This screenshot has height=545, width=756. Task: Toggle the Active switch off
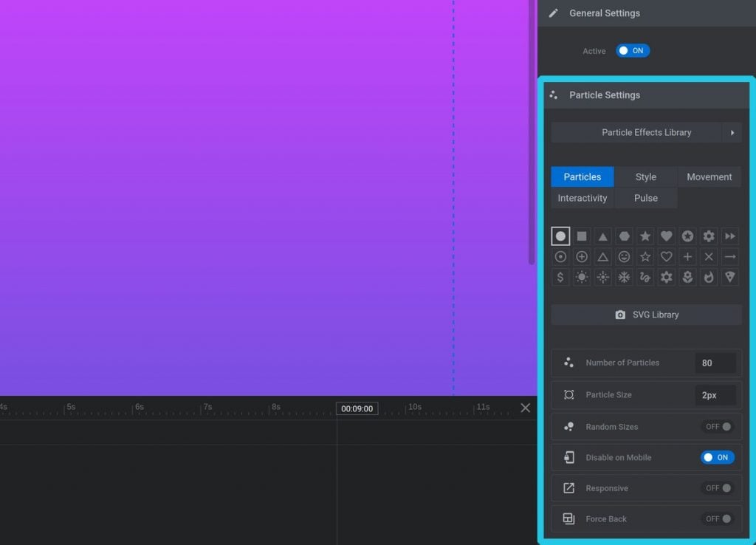[x=632, y=50]
